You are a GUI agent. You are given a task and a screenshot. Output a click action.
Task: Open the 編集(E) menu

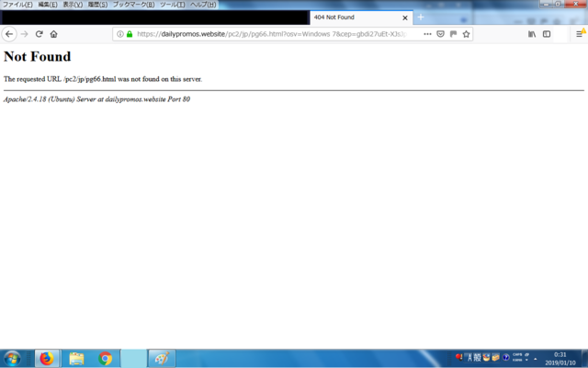[48, 5]
